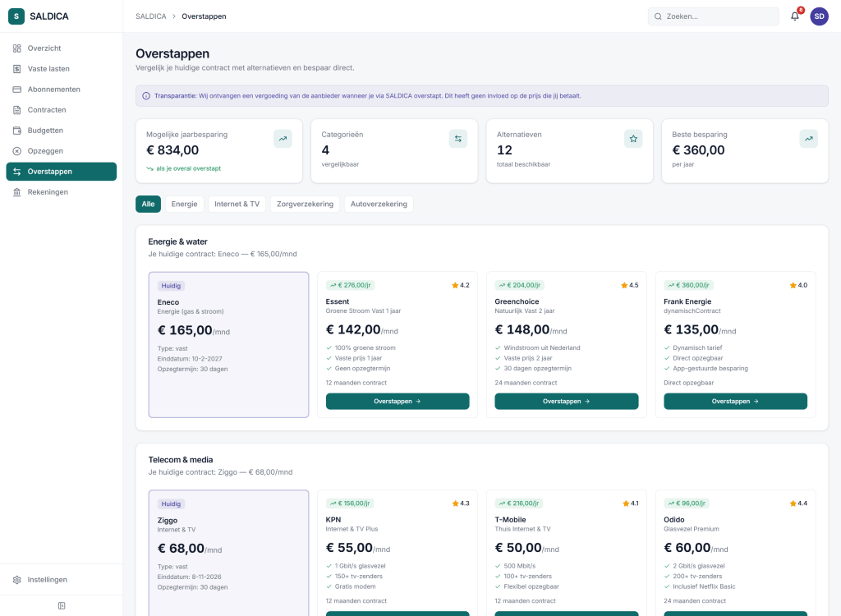Screen dimensions: 841x616
Task: Click the Huidig badge on Eneco card
Action: tap(171, 286)
